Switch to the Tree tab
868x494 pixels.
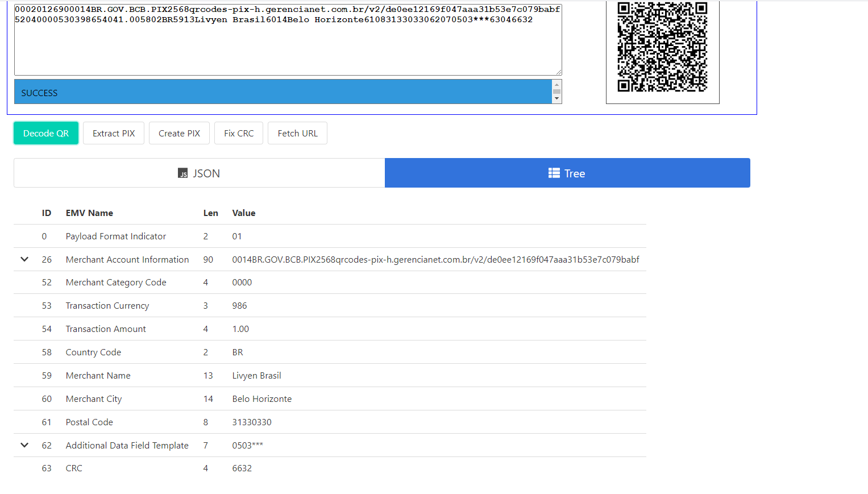[x=567, y=173]
